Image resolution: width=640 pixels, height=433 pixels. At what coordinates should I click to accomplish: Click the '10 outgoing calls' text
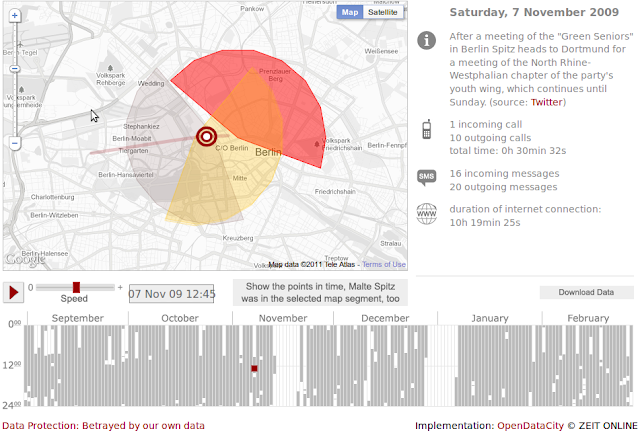(490, 138)
